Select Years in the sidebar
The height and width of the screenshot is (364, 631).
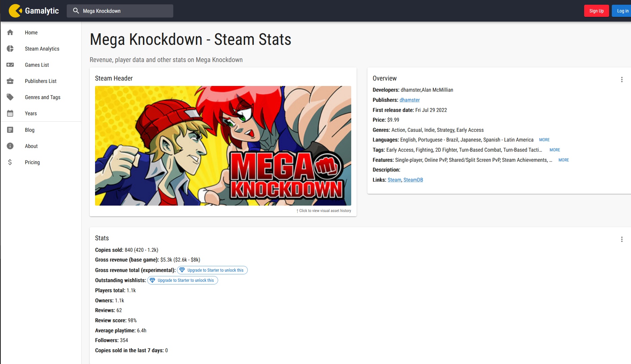tap(41, 113)
